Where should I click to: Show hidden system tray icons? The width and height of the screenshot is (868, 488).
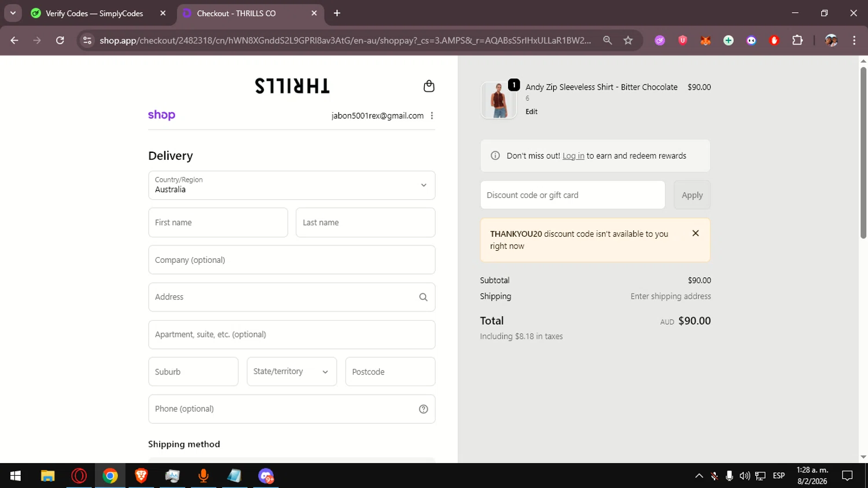point(699,476)
